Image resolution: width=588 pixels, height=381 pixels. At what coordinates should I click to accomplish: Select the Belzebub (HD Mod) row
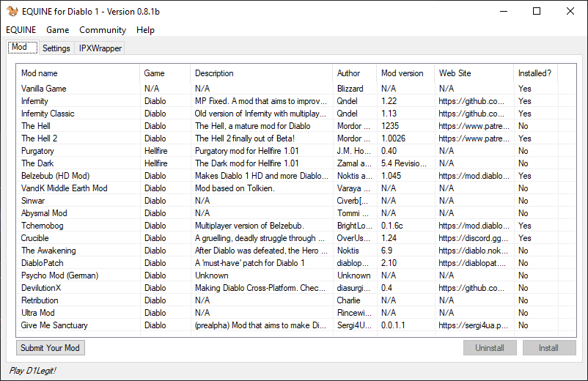coord(296,175)
